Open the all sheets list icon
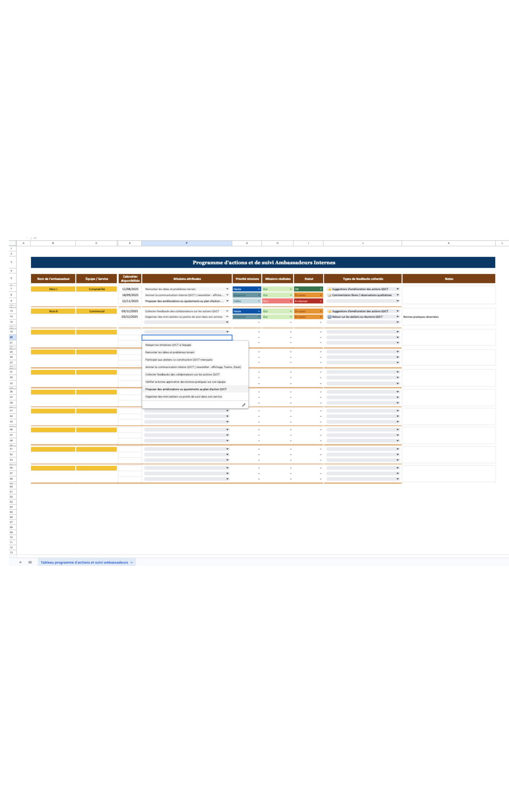 (x=30, y=562)
